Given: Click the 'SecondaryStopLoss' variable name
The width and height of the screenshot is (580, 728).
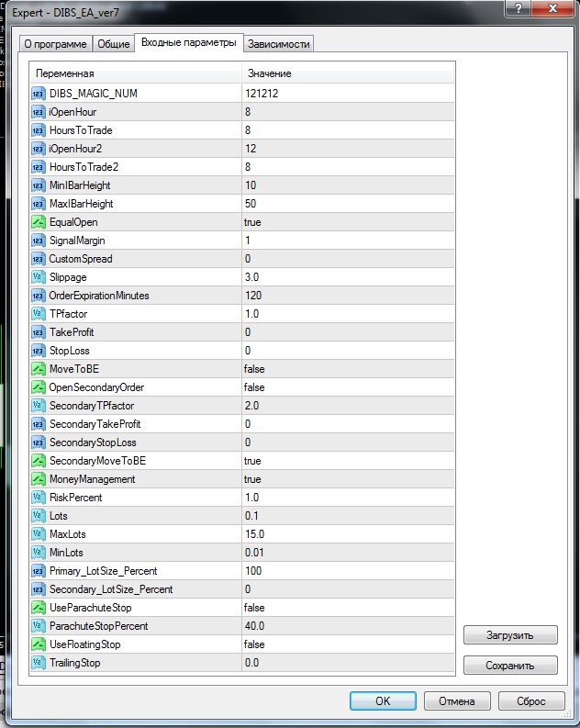Looking at the screenshot, I should (x=93, y=442).
